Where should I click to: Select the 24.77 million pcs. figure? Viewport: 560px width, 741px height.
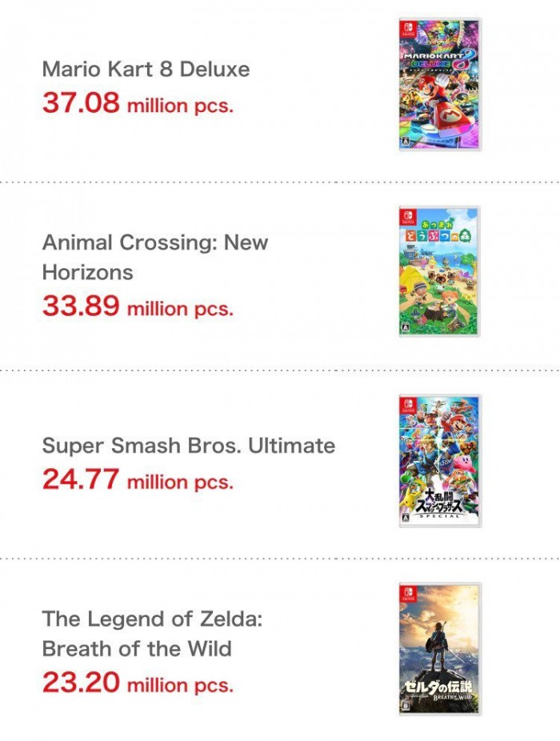[138, 479]
